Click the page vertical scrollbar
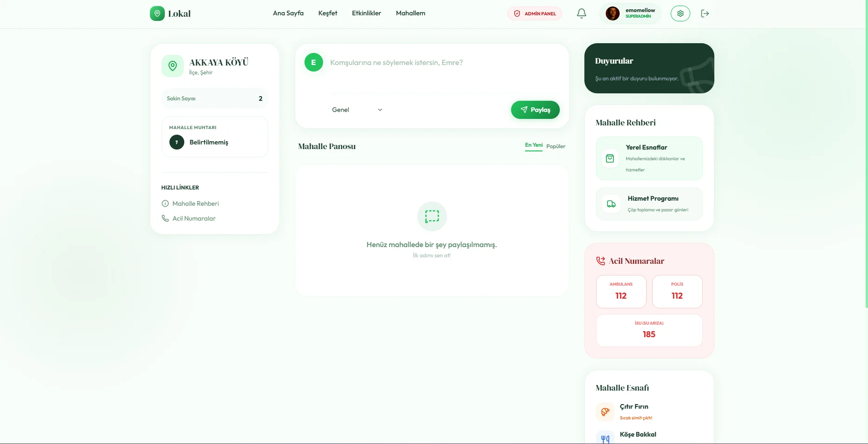Screen dimensions: 868x444 coord(866,154)
